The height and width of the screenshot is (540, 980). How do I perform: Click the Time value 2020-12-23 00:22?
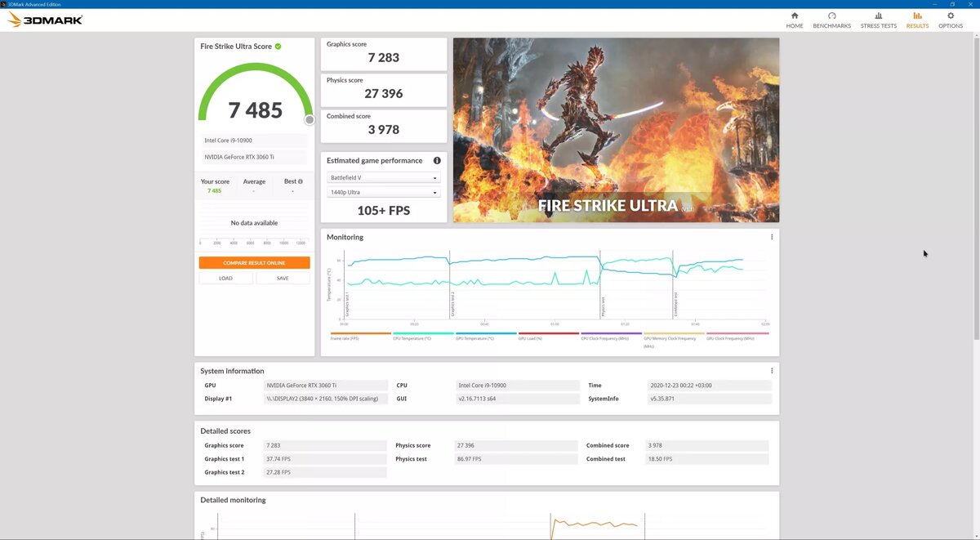click(x=710, y=385)
